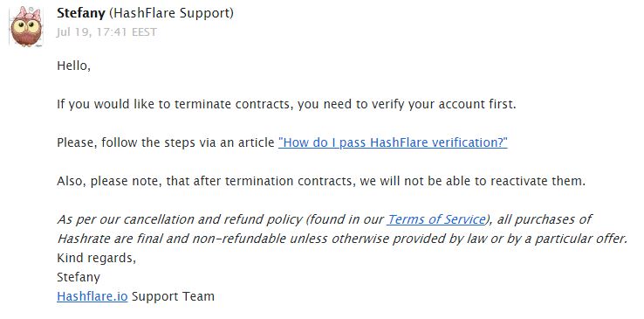Open the Terms of Service link
This screenshot has height=319, width=644.
pos(436,219)
